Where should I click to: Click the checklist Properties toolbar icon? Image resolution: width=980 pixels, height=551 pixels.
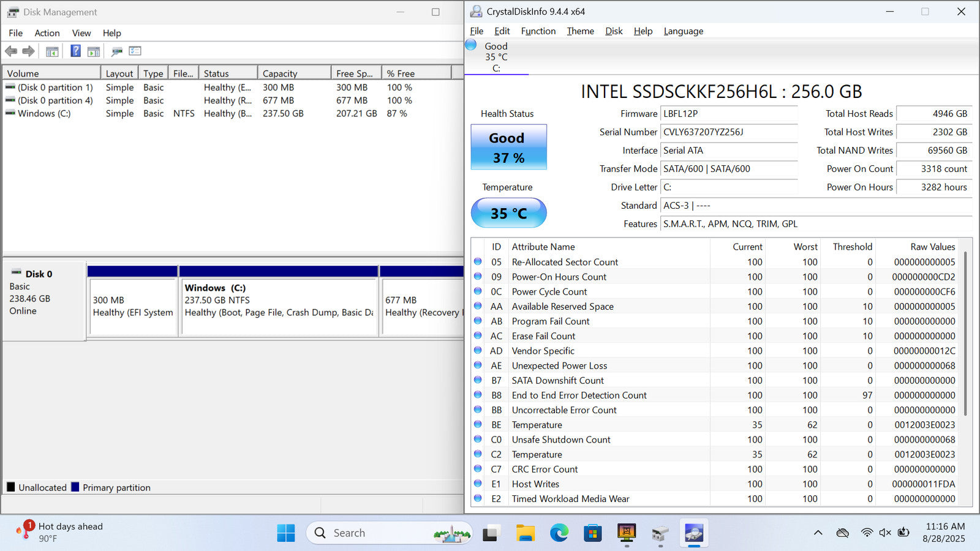click(x=135, y=51)
